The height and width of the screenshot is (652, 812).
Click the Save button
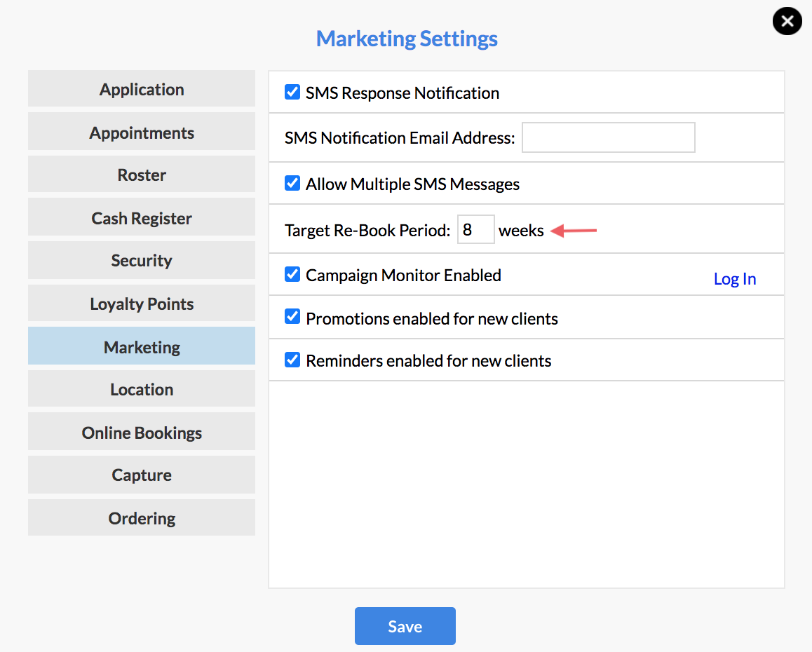(x=405, y=626)
